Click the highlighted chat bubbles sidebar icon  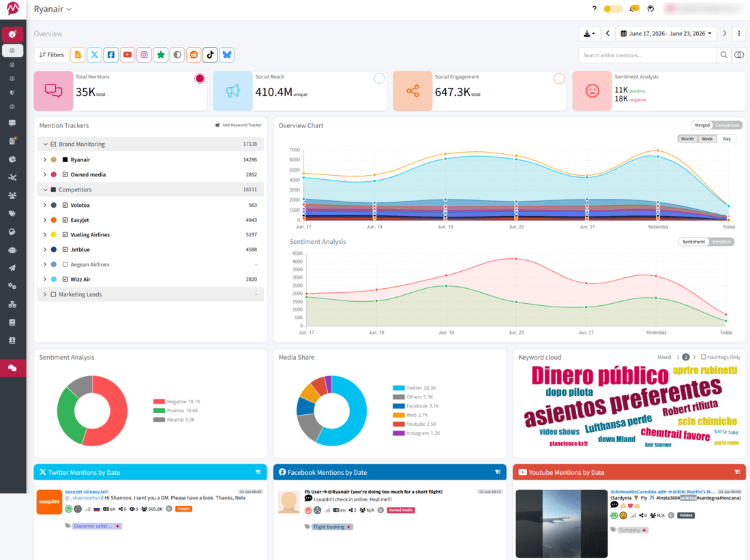pos(12,368)
